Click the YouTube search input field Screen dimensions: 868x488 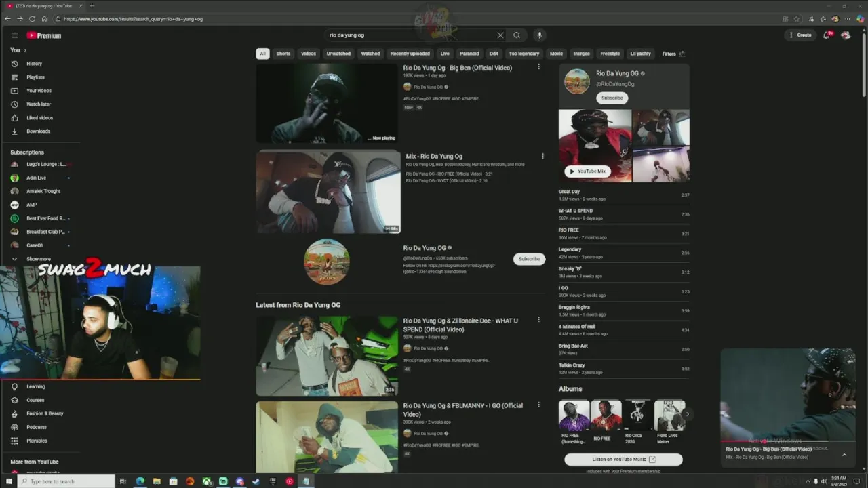[x=410, y=35]
